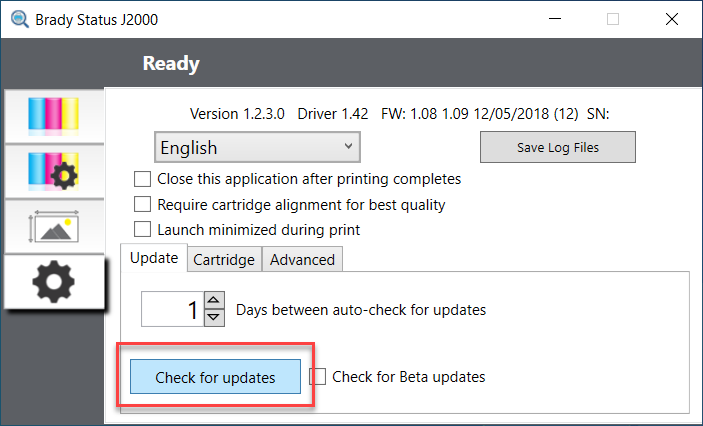The width and height of the screenshot is (703, 426).
Task: Enable launch minimized during print
Action: point(143,230)
